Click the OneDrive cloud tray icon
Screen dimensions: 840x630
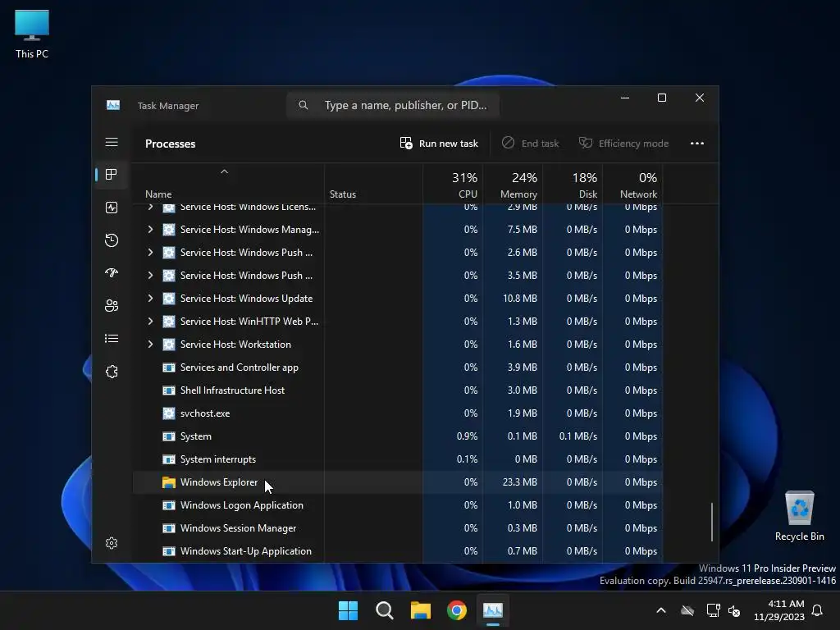pyautogui.click(x=687, y=610)
